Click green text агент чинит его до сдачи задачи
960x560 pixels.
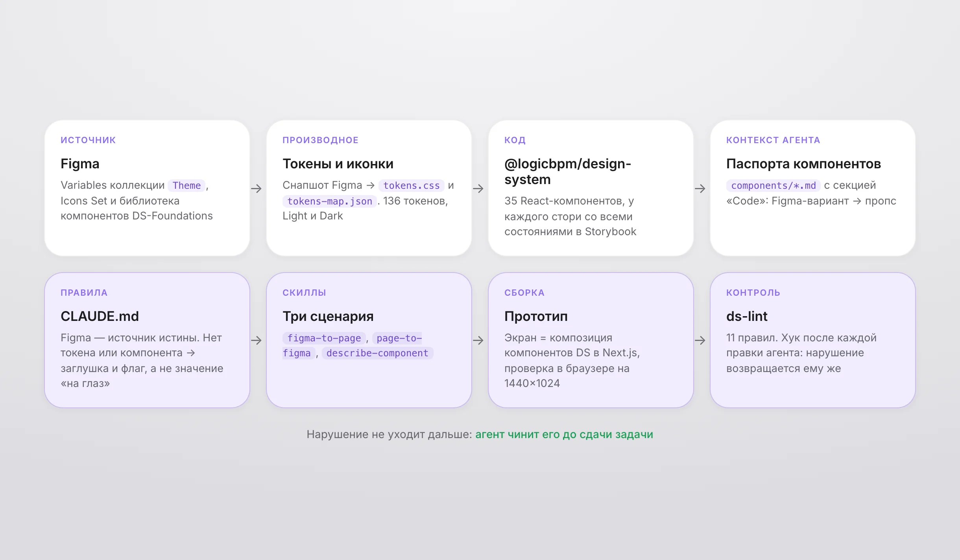point(564,434)
